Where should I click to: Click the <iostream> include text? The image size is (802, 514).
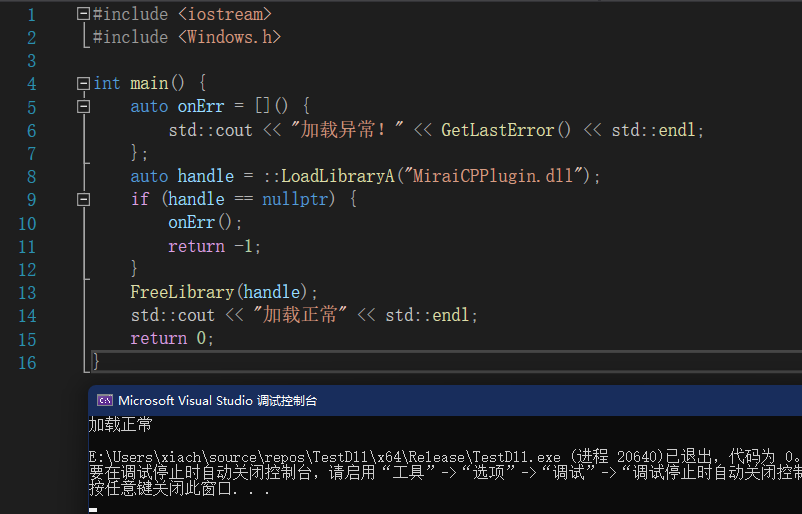(225, 14)
